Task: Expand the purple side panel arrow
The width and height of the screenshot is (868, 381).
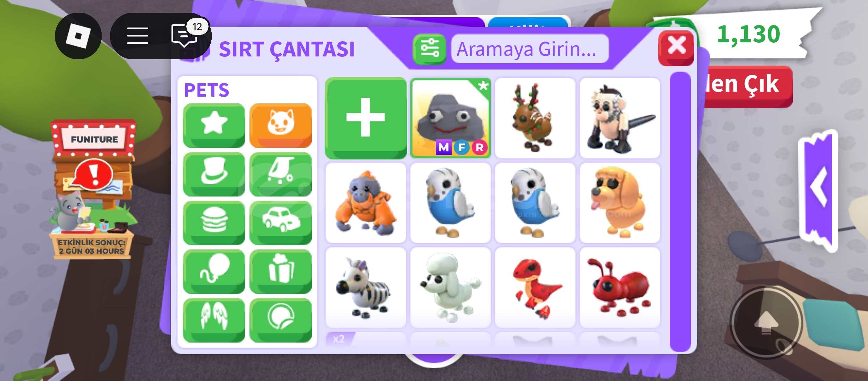Action: pos(819,190)
